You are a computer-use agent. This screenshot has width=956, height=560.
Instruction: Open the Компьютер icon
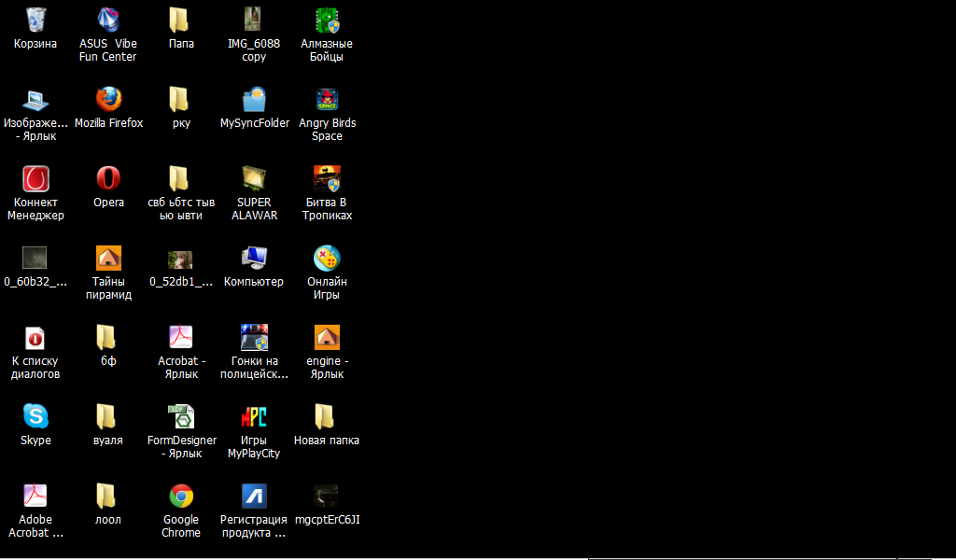tap(254, 258)
